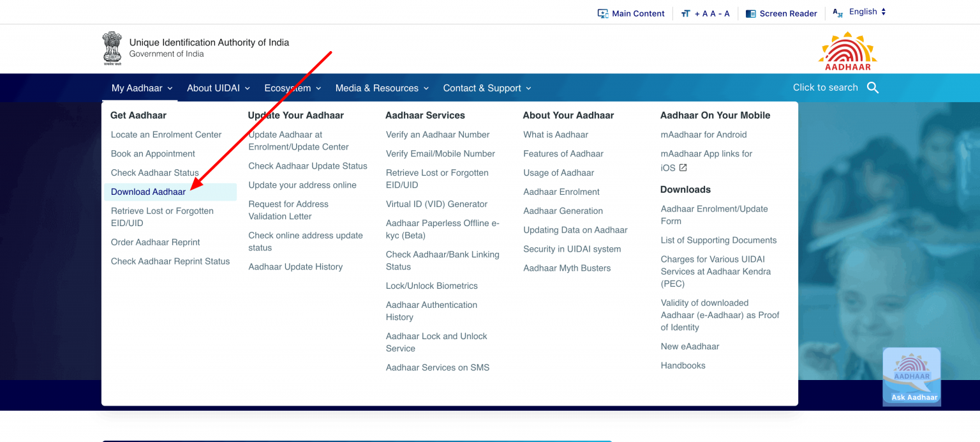The image size is (980, 442).
Task: Click the search magnifier icon
Action: (873, 88)
